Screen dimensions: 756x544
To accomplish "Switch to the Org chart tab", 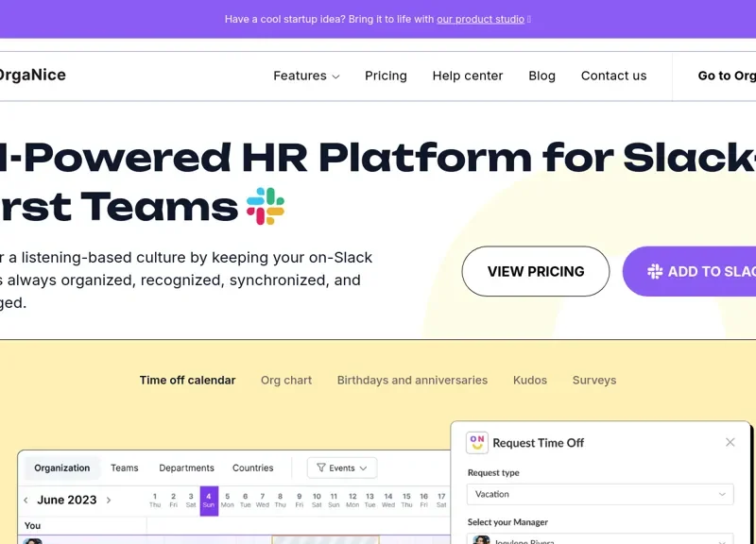I will 286,381.
